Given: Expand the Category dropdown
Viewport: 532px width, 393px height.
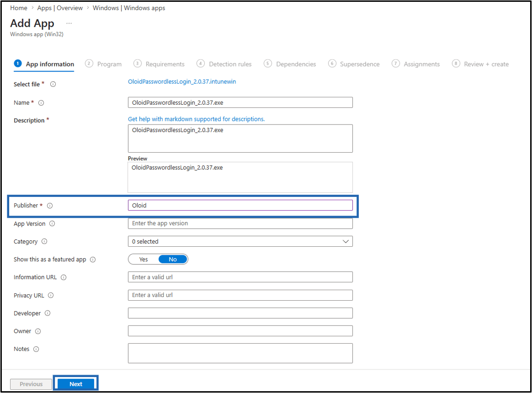Looking at the screenshot, I should (x=240, y=241).
